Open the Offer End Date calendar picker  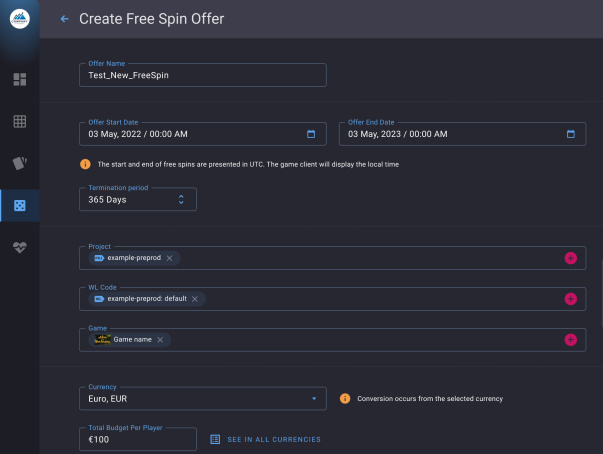tap(571, 134)
